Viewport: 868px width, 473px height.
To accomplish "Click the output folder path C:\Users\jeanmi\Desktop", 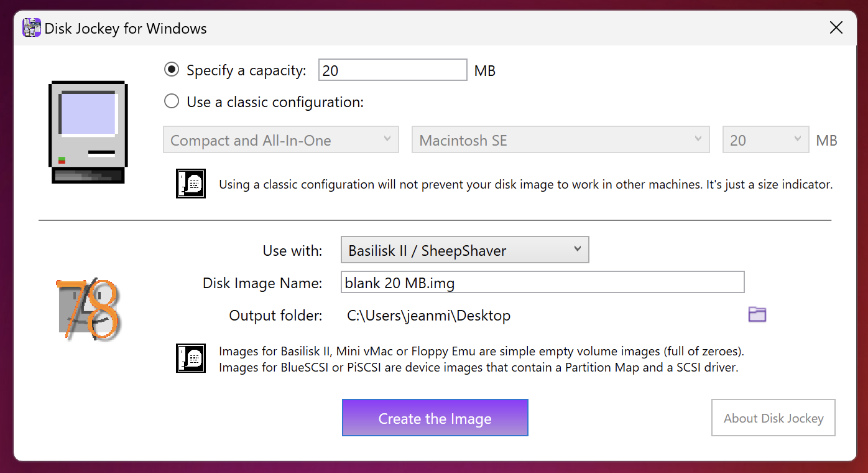I will [428, 316].
